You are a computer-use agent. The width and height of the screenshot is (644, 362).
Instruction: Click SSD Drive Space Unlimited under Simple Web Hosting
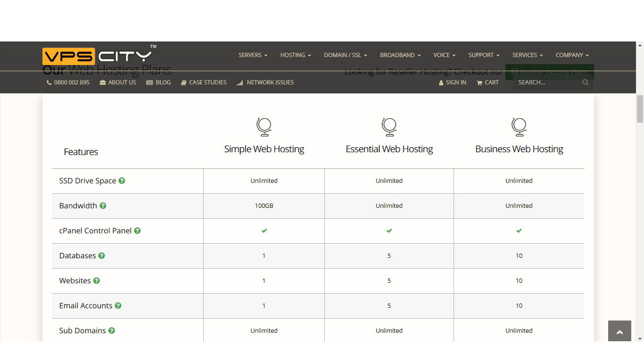[264, 181]
